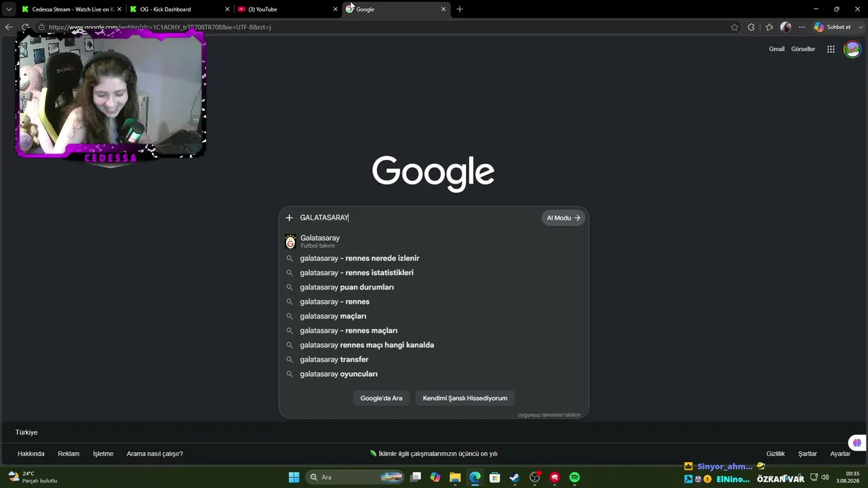Open the Şartlar footer link
The image size is (868, 488).
point(808,453)
